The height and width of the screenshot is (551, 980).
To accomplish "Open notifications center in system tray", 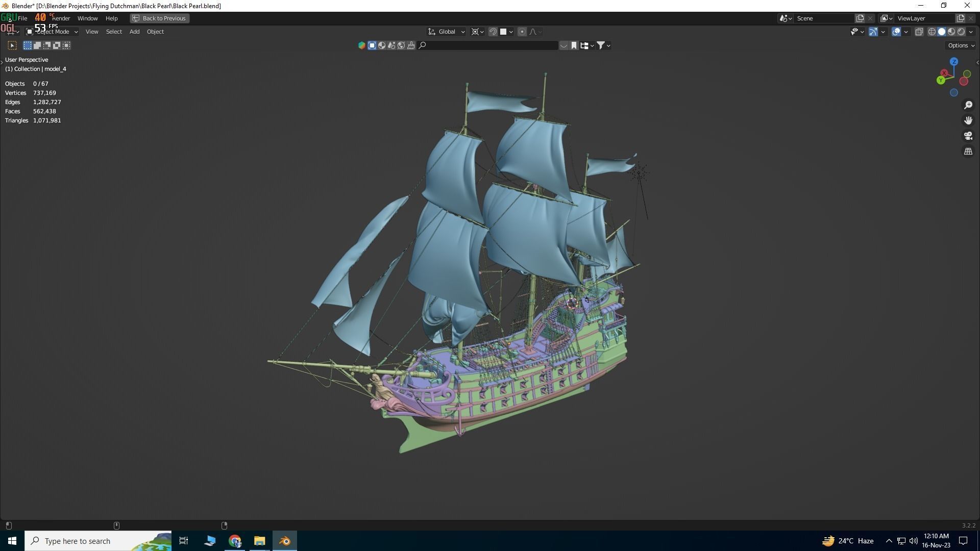I will pyautogui.click(x=964, y=541).
